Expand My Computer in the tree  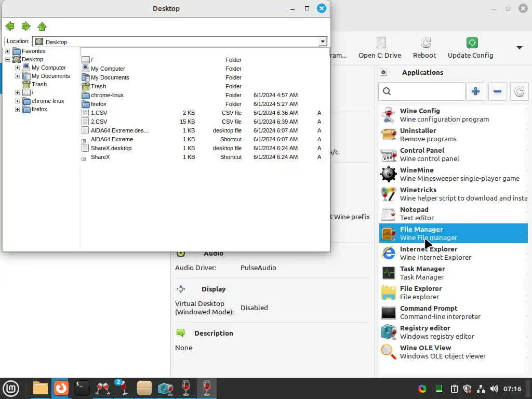click(17, 68)
